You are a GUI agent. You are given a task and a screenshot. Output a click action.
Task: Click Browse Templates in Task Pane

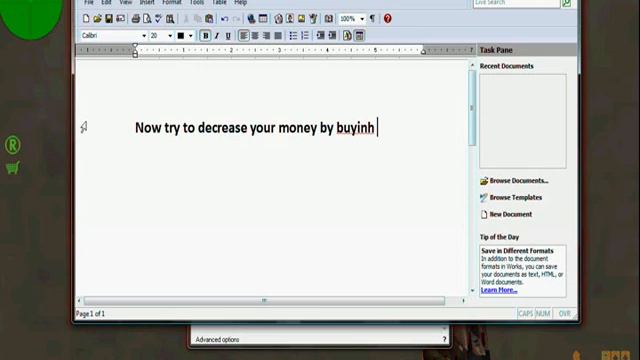(x=511, y=198)
